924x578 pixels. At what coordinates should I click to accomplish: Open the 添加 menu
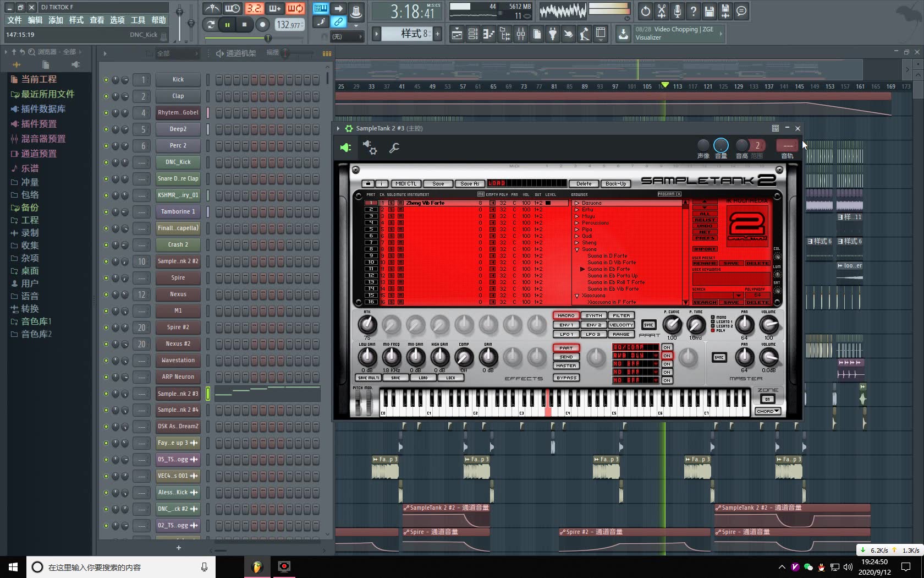pos(56,20)
